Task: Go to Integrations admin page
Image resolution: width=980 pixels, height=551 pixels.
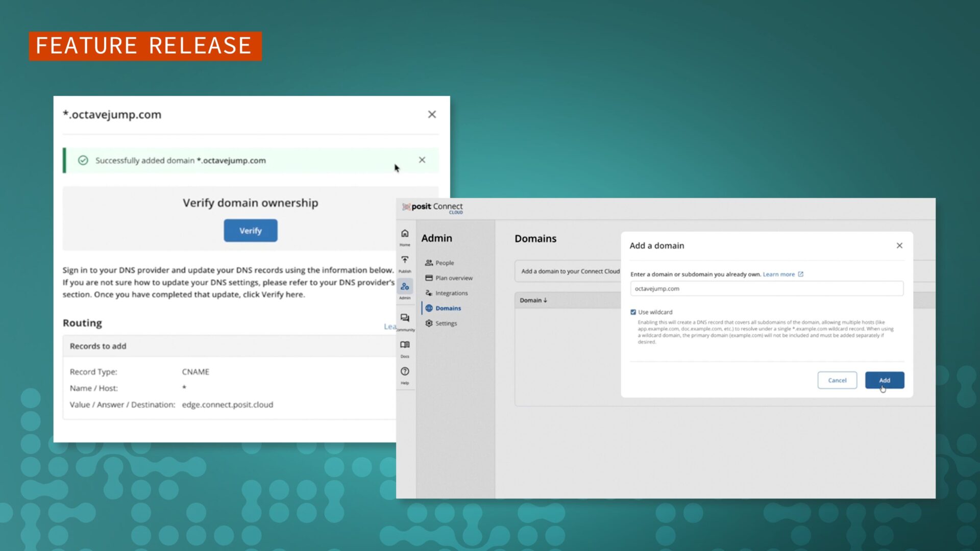Action: [x=451, y=293]
